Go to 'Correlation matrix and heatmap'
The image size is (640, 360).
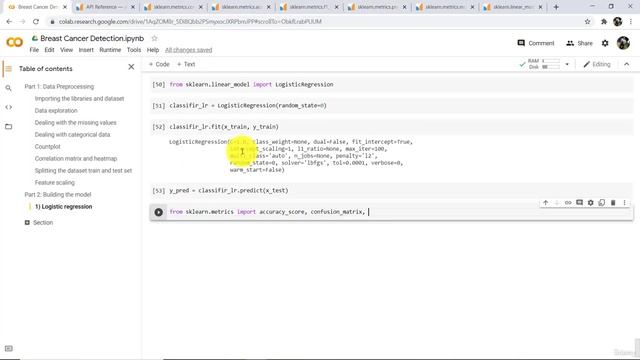76,158
